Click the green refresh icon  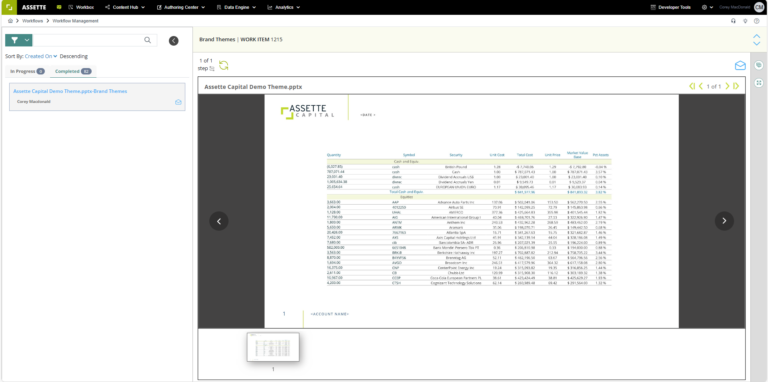(223, 65)
